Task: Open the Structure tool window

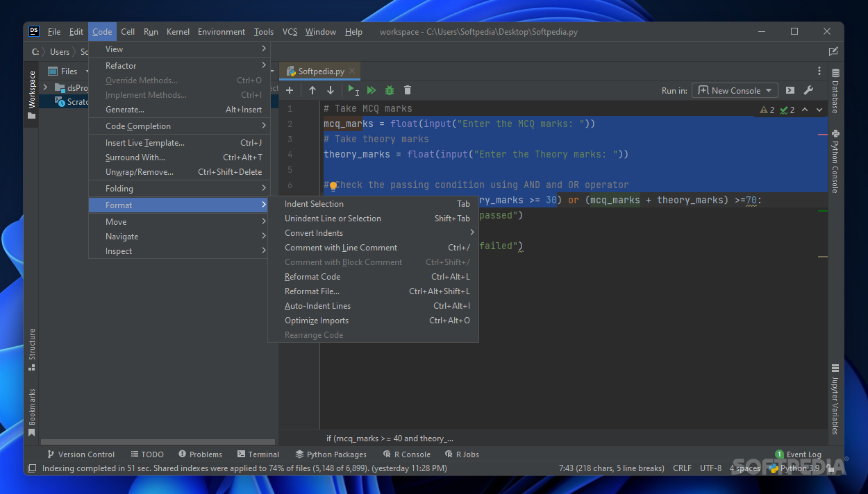Action: click(31, 349)
